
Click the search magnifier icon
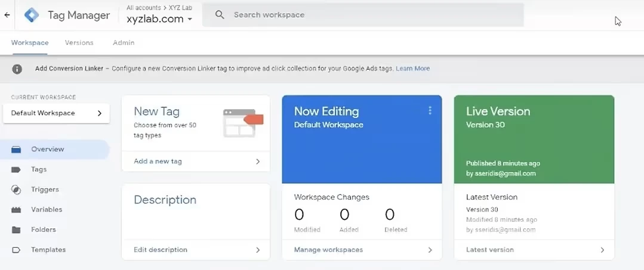tap(220, 15)
